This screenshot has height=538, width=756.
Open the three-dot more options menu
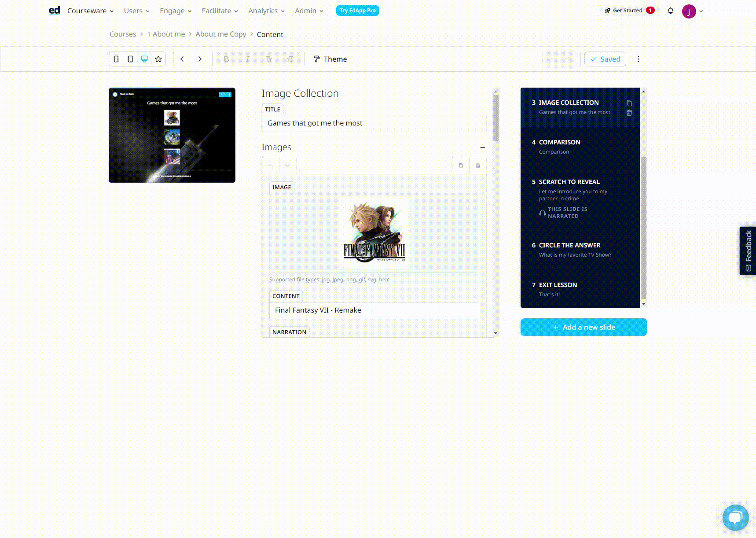coord(639,59)
